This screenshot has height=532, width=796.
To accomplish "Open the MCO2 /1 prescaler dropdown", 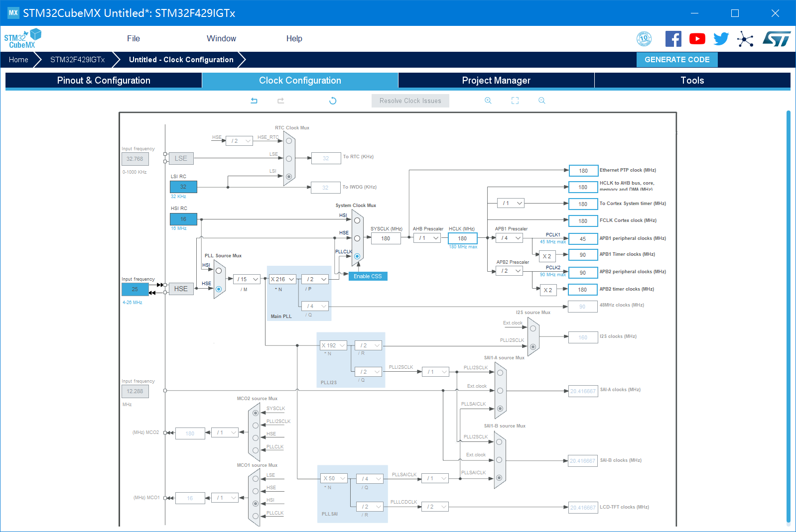I will pyautogui.click(x=225, y=432).
